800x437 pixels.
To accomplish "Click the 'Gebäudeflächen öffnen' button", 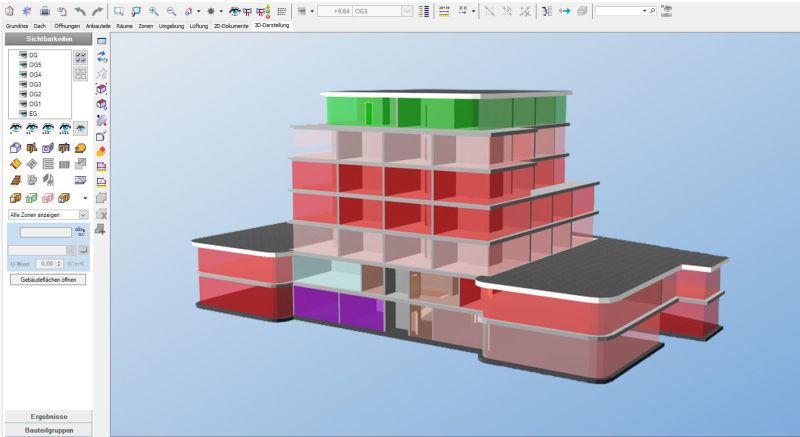I will 47,279.
